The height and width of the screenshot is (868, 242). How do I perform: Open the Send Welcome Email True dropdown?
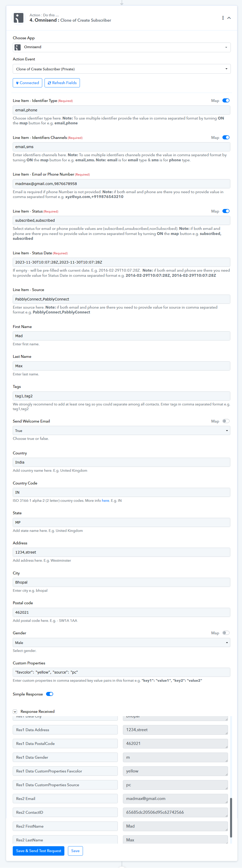(121, 431)
